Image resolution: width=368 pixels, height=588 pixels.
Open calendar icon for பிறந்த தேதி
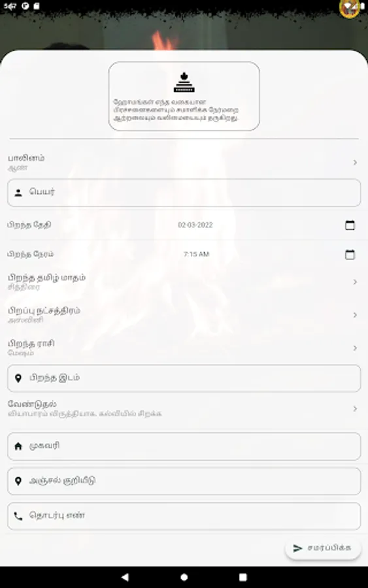click(x=350, y=225)
